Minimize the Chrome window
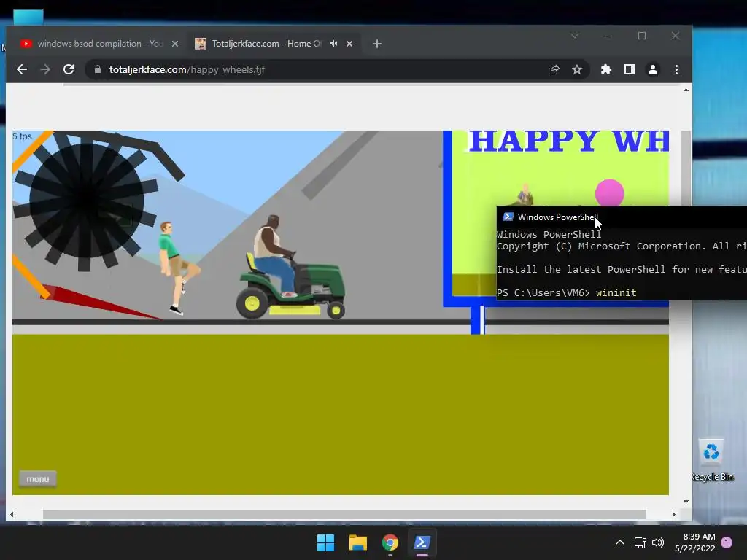747x560 pixels. click(608, 36)
